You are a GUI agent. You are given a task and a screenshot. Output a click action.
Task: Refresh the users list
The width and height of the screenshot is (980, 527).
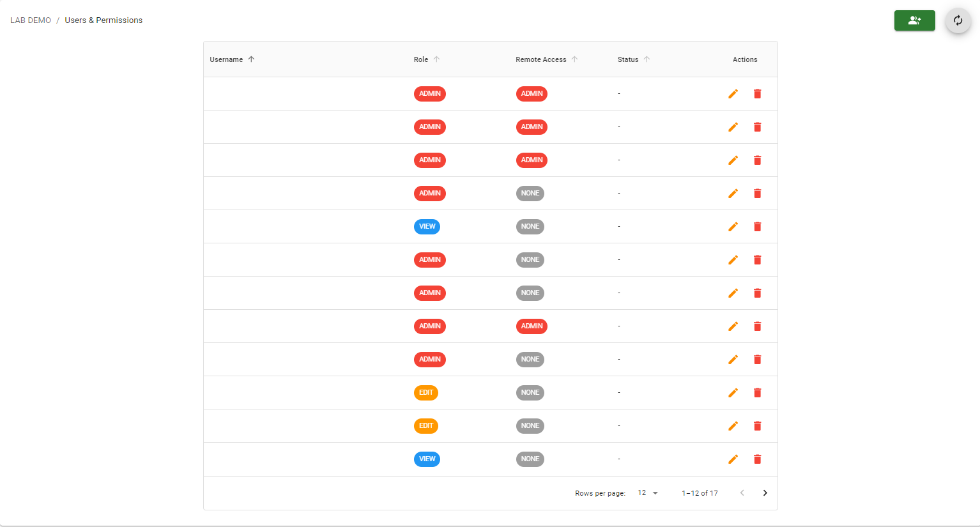click(x=958, y=20)
